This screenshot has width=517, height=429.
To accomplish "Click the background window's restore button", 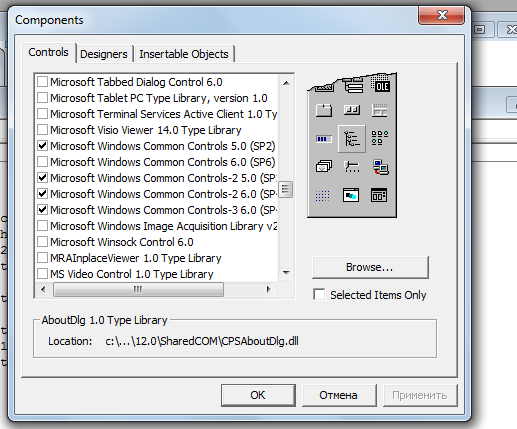I will [x=480, y=30].
